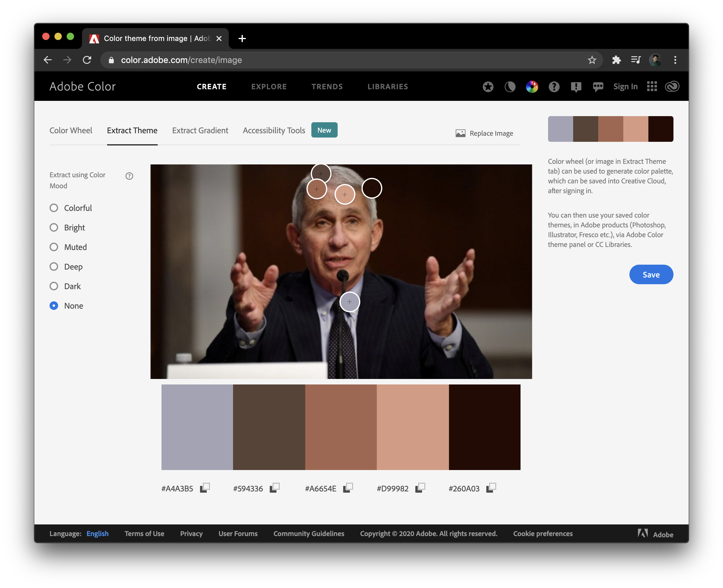Bookmark the page with the star icon
Screen dimensions: 723x588
592,60
